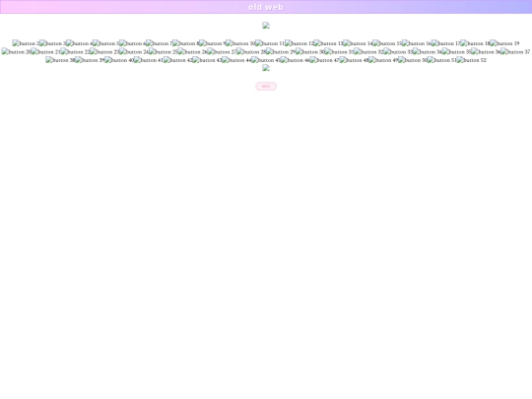
Task: Click the image labeled button 28
Action: (x=251, y=52)
